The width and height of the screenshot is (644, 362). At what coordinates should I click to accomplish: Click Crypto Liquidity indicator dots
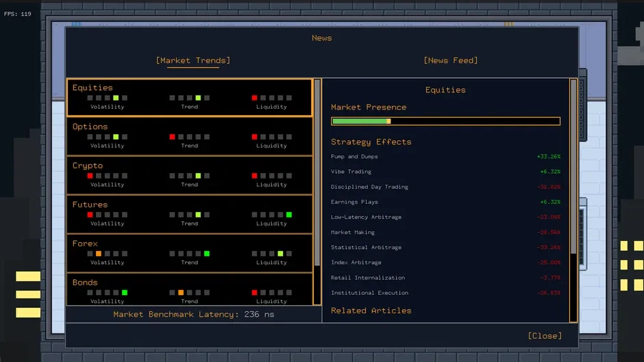coord(271,176)
